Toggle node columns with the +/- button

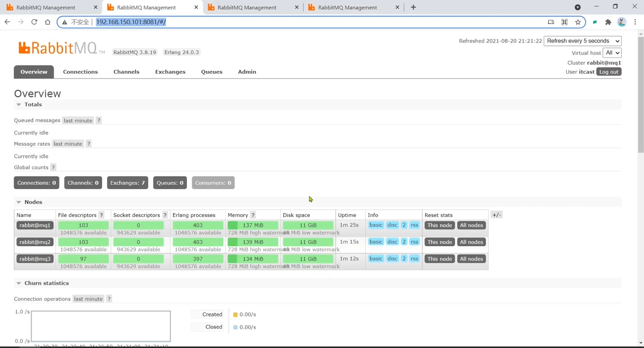click(x=497, y=215)
